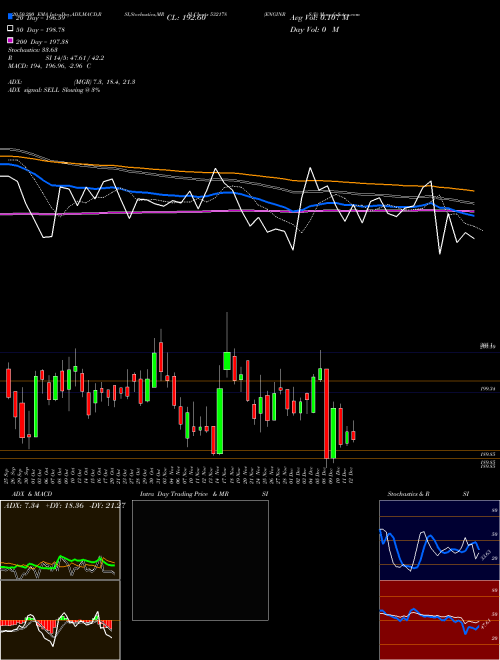The image size is (500, 660).
Task: Click the tall red candlestick on 08 Dec
Action: 326,413
